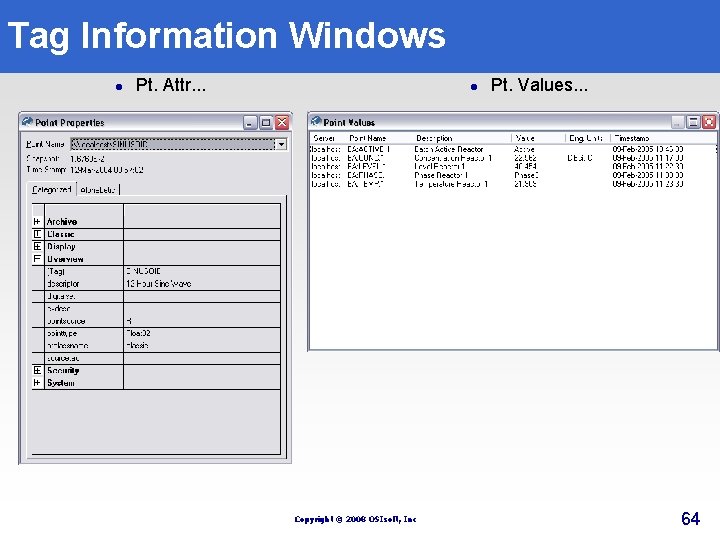Click the 'Active' value cell
720x540 pixels.
click(524, 149)
